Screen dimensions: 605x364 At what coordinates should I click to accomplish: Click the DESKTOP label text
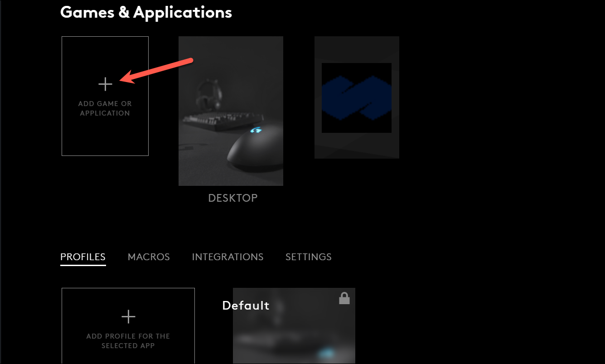[232, 198]
